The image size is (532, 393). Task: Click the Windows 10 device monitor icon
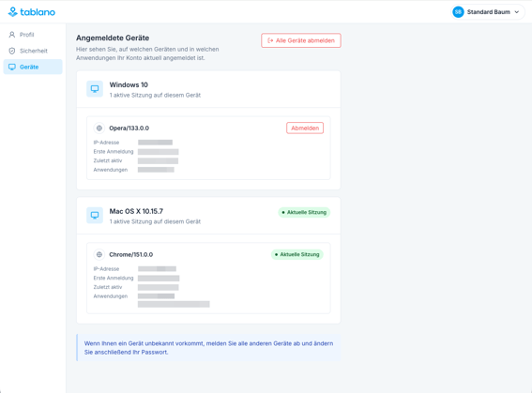pyautogui.click(x=95, y=89)
